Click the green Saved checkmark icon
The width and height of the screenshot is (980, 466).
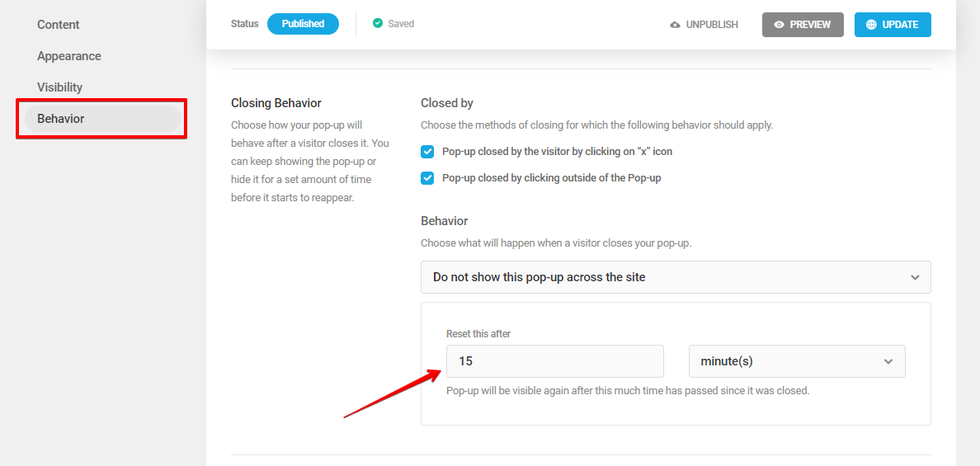coord(378,24)
